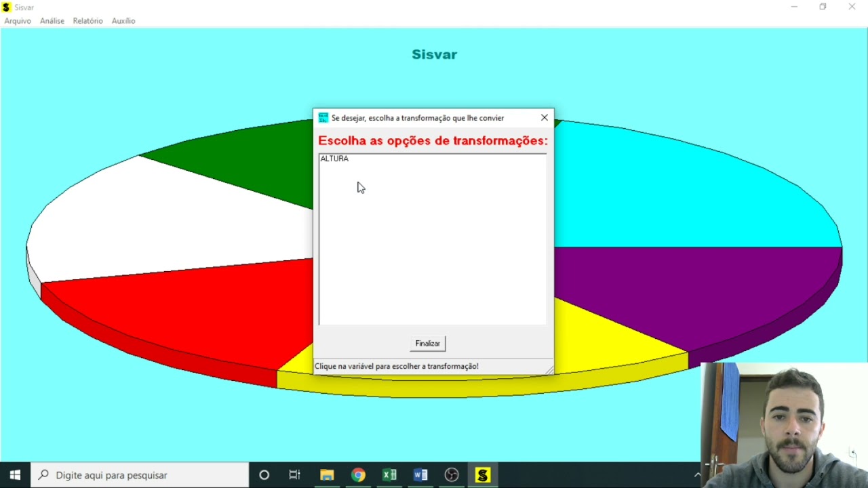Close the transformation dialog

click(x=545, y=118)
